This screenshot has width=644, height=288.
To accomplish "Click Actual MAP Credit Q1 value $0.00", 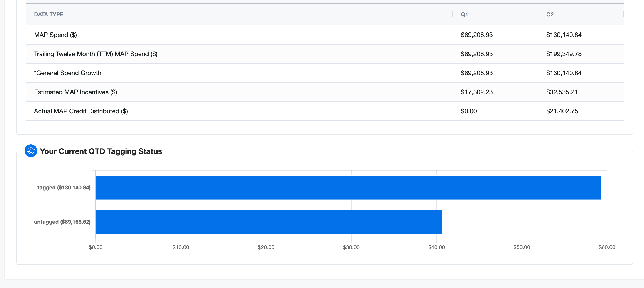I will tap(469, 111).
